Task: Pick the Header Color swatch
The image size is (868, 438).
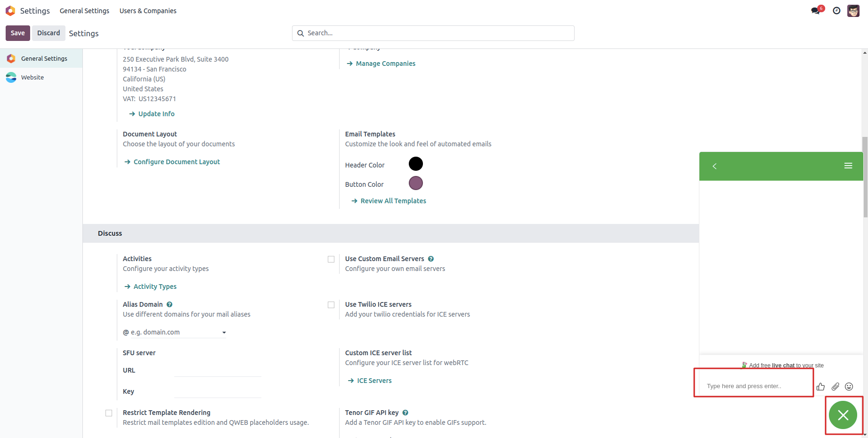Action: (x=416, y=164)
